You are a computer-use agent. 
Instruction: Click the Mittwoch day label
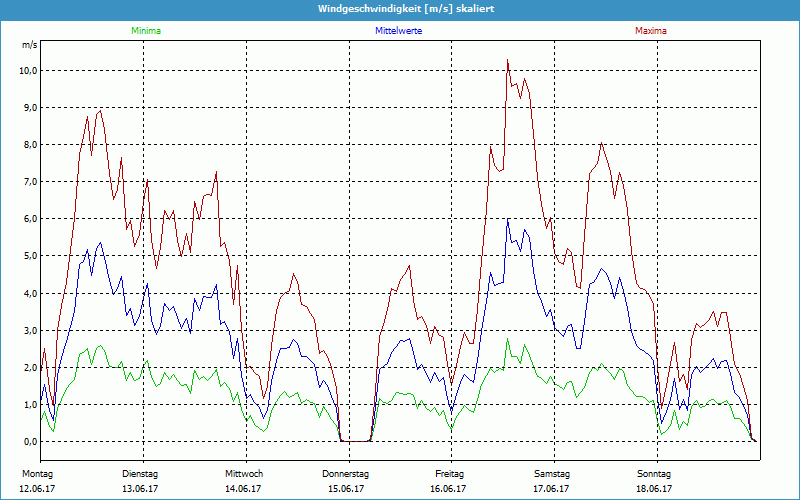pos(244,474)
